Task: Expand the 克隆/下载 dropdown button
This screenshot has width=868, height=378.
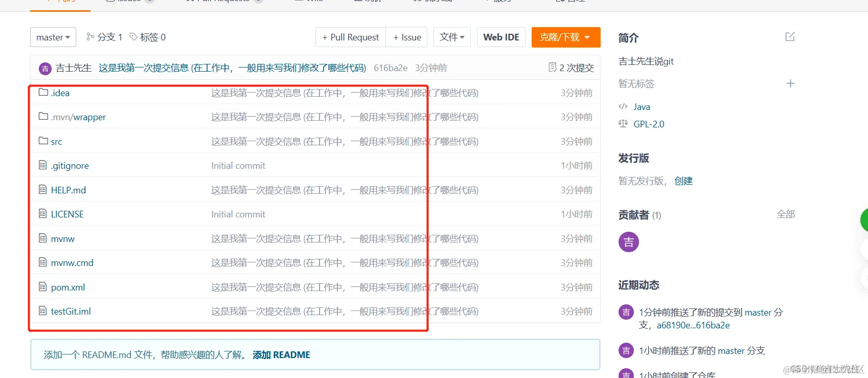Action: click(566, 37)
